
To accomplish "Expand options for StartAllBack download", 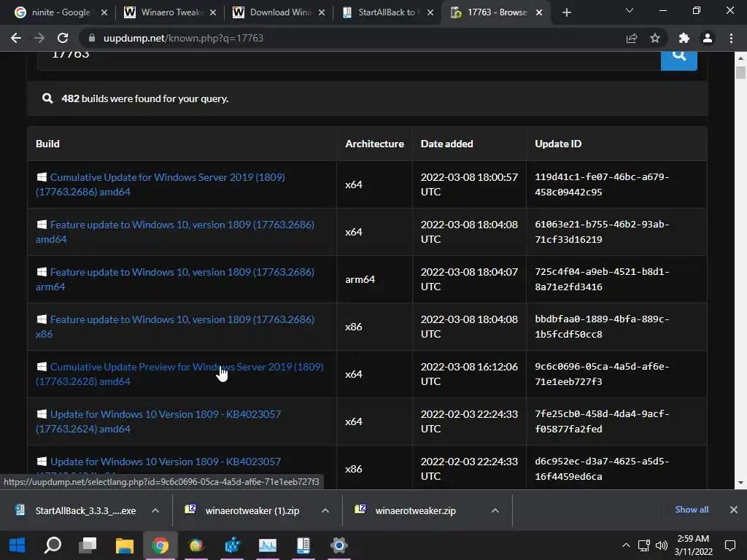I will 155,510.
